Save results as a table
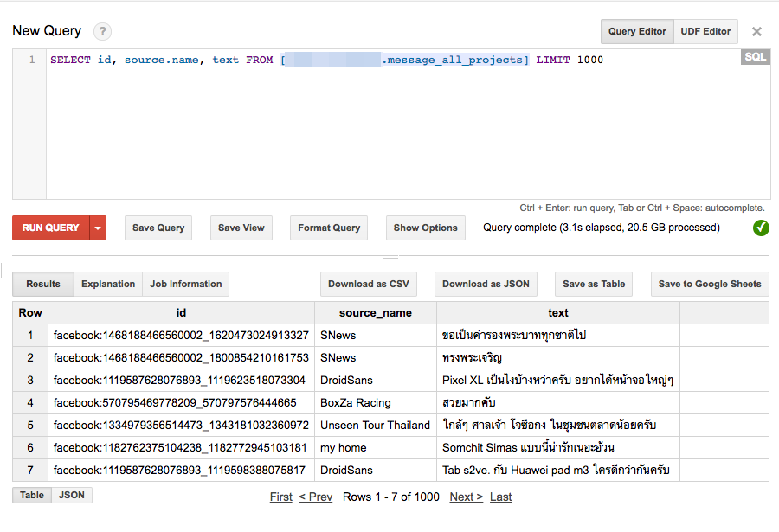This screenshot has height=532, width=779. (594, 284)
